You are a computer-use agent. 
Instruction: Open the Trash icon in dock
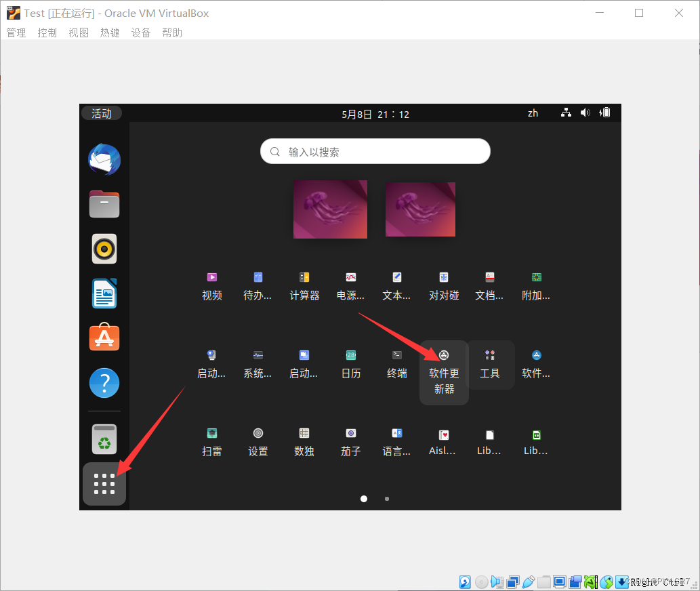tap(104, 439)
